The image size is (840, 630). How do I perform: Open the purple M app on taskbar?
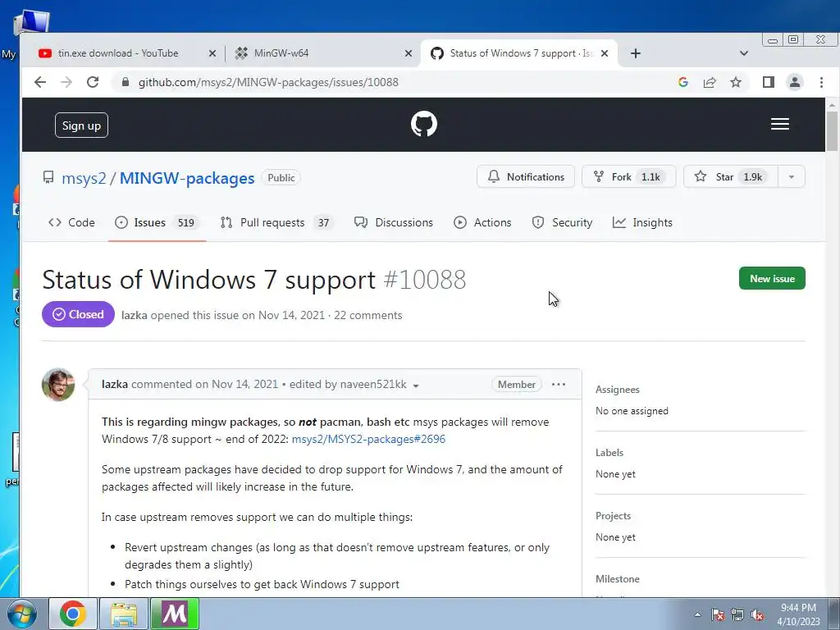pos(175,614)
